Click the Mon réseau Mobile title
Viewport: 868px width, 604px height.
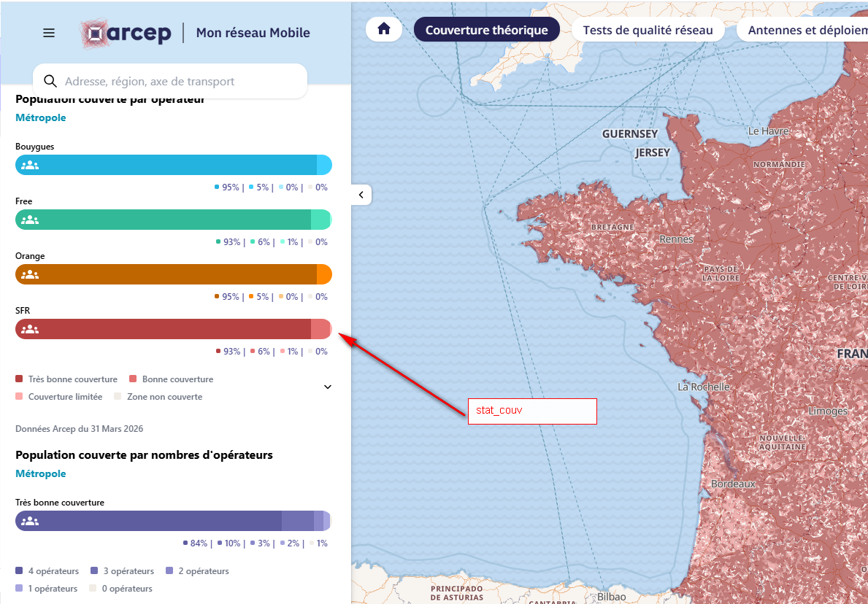coord(253,33)
